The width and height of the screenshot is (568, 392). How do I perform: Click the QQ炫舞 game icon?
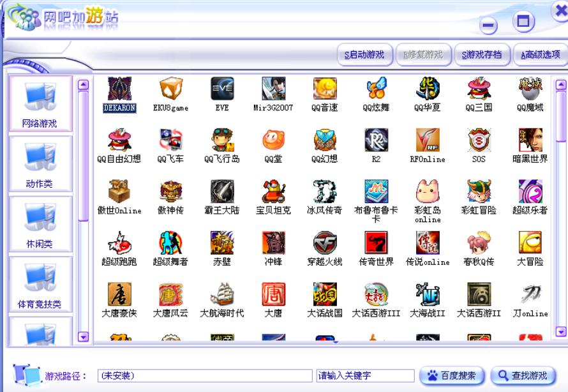(377, 89)
